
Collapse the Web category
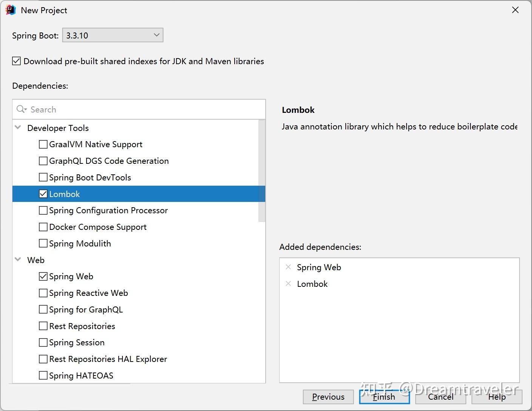pyautogui.click(x=18, y=260)
